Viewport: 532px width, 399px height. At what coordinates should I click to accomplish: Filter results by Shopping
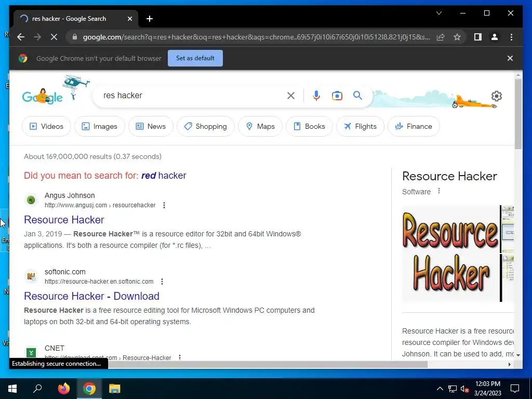click(206, 126)
